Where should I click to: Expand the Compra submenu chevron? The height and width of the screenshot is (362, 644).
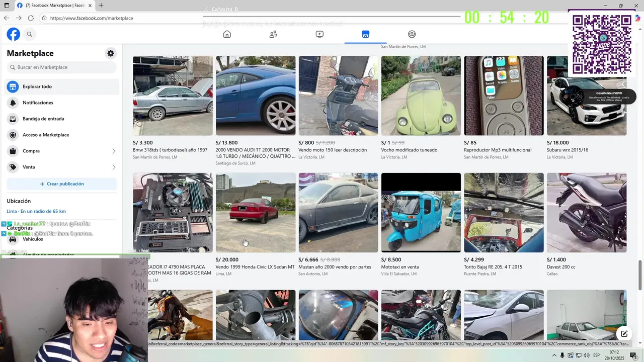tap(114, 151)
